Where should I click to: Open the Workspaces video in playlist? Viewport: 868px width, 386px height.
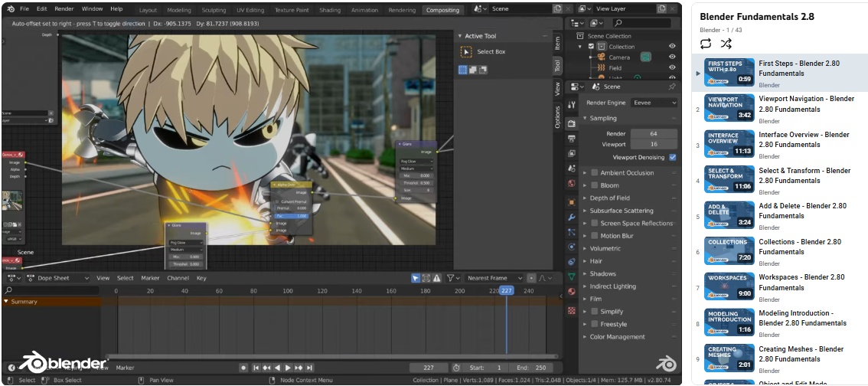(x=801, y=283)
